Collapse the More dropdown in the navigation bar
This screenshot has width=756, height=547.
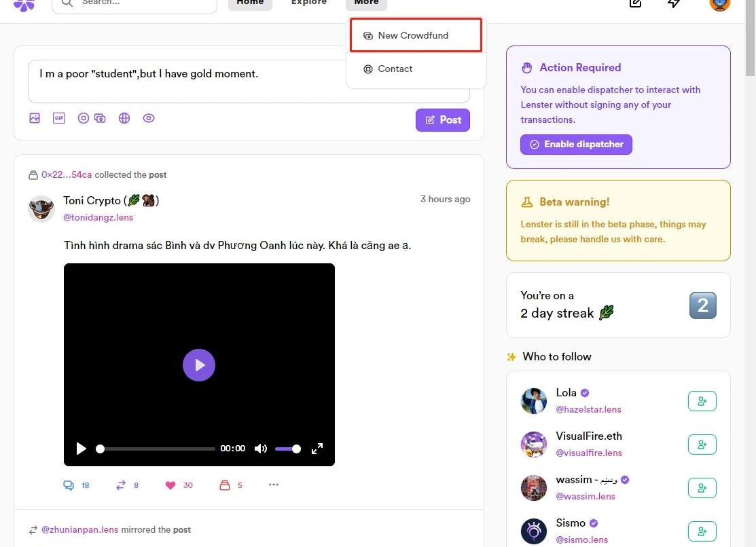pos(366,3)
